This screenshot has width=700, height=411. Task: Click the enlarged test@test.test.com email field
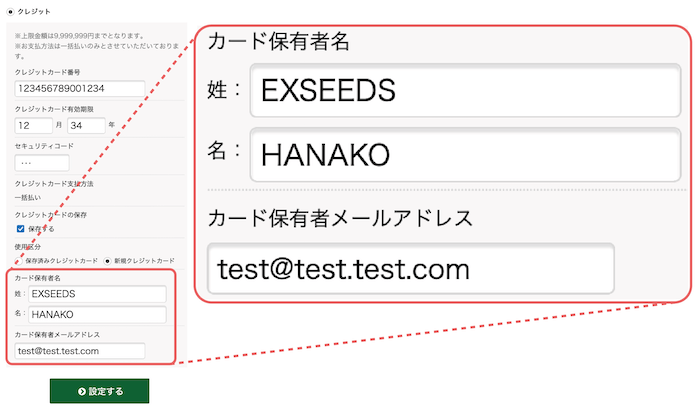tap(410, 268)
